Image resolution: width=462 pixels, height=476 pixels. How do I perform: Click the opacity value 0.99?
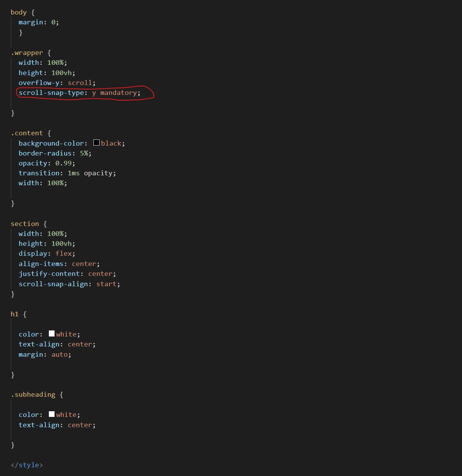(x=63, y=163)
